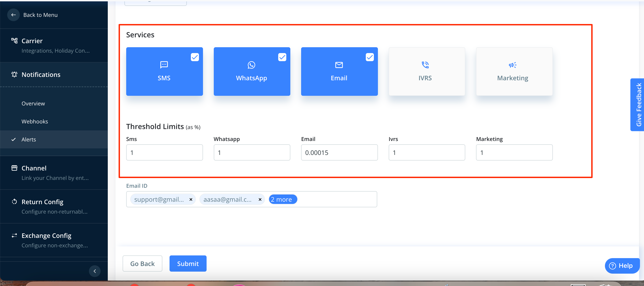Open the Carrier section icon
Viewport: 644px width, 286px height.
click(x=14, y=40)
